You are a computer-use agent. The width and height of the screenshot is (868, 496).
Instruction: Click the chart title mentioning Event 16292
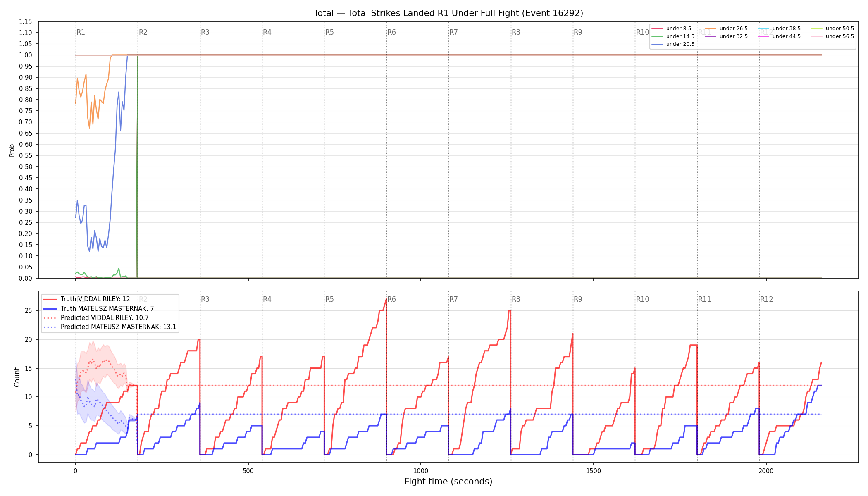pos(448,13)
